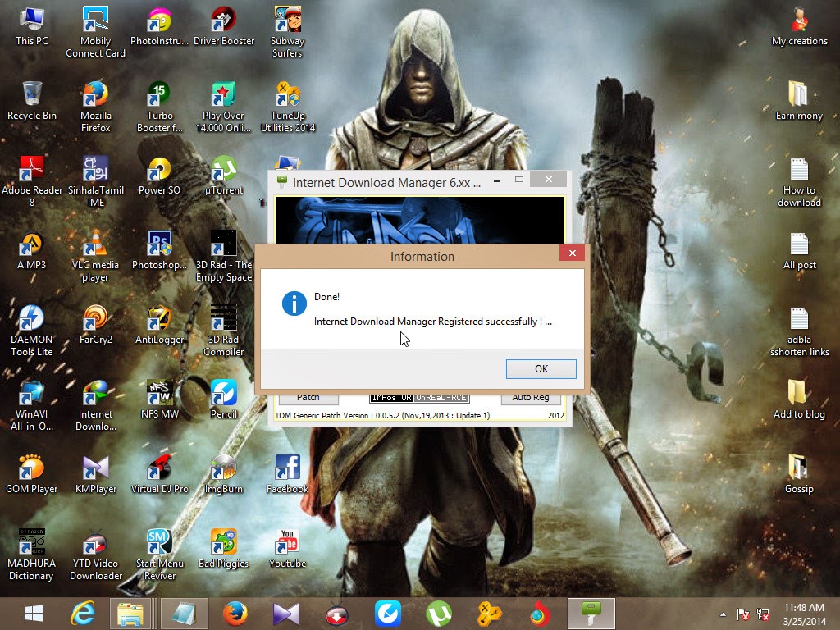Launch Internet Explorer from taskbar
The height and width of the screenshot is (630, 840).
click(x=83, y=614)
